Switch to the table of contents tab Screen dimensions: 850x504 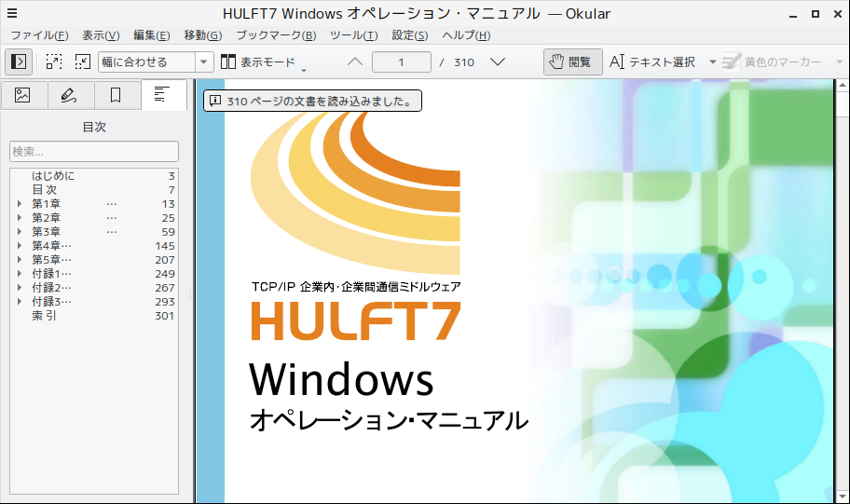tap(162, 95)
